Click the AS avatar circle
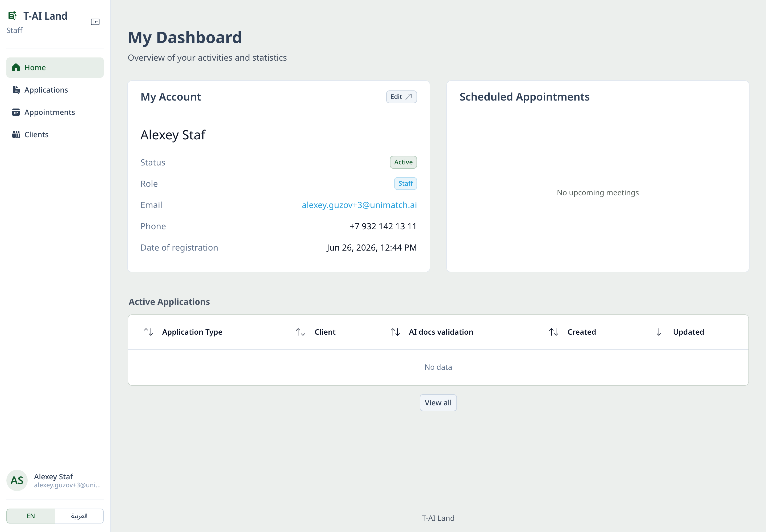 click(17, 480)
